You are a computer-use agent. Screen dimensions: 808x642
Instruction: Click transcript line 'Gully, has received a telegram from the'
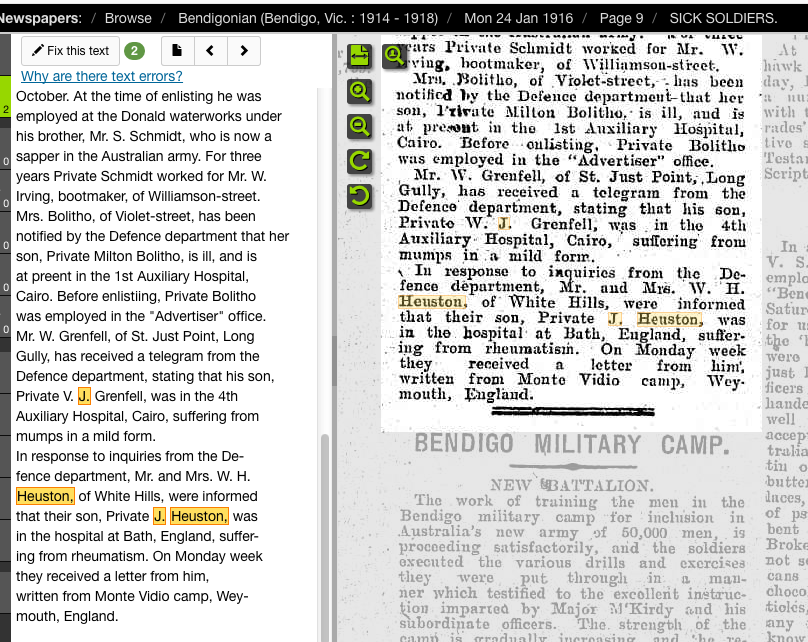coord(137,357)
